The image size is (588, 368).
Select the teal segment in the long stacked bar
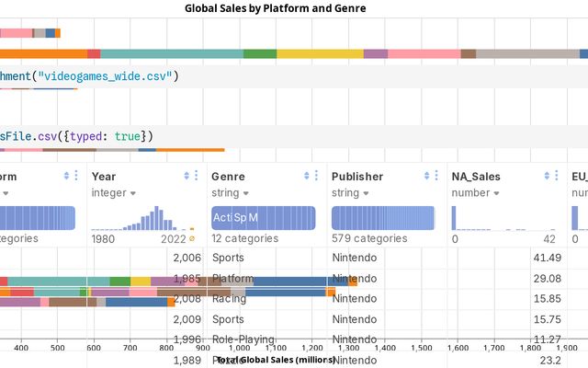[171, 54]
